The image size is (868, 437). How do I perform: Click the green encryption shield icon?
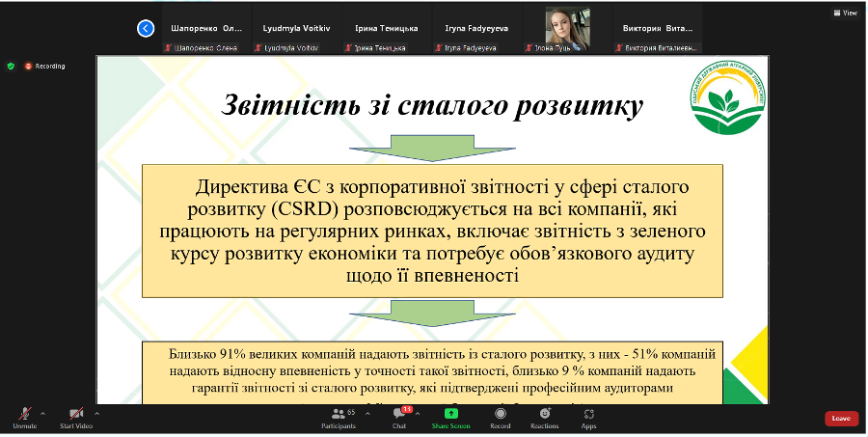tap(11, 66)
